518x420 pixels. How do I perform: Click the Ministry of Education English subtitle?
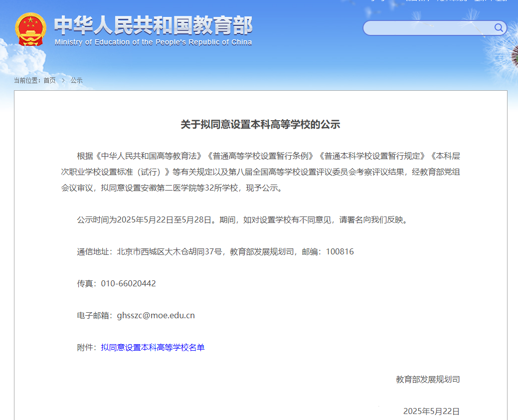[153, 42]
